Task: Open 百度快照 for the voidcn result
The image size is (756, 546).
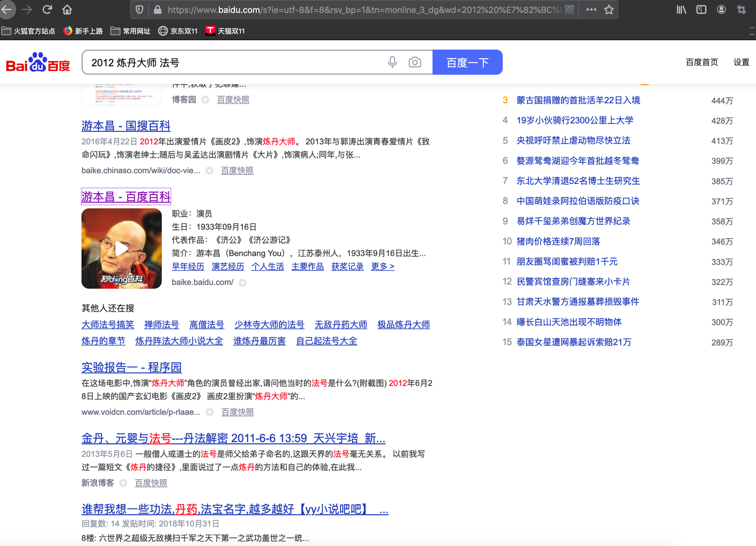Action: pyautogui.click(x=237, y=412)
